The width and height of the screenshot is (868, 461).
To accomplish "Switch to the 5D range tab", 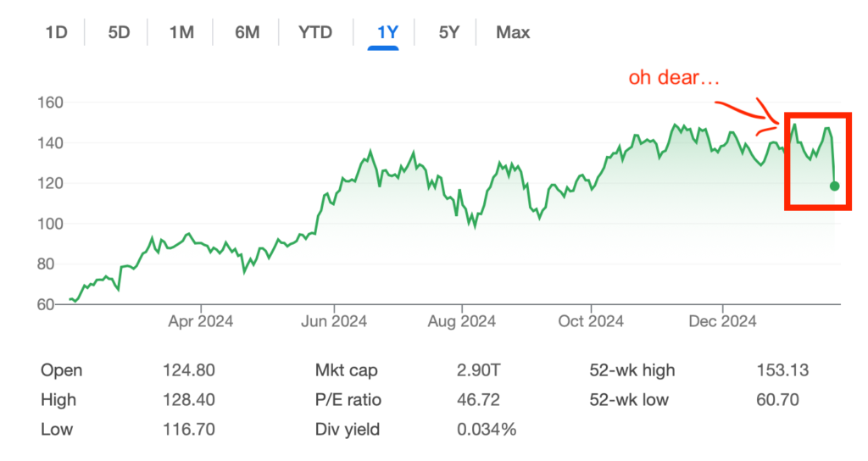I will [x=118, y=33].
